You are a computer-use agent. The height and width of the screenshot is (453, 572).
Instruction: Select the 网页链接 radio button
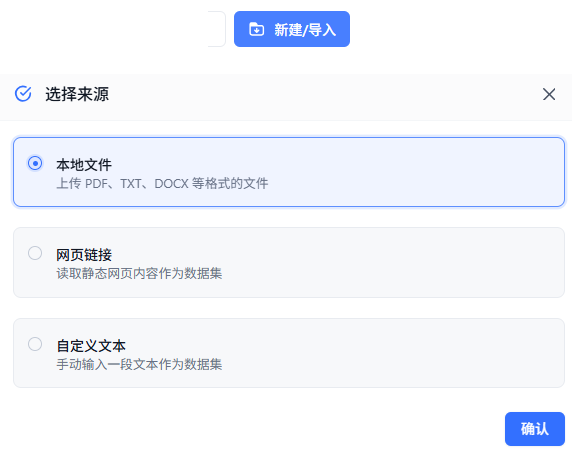coord(35,253)
